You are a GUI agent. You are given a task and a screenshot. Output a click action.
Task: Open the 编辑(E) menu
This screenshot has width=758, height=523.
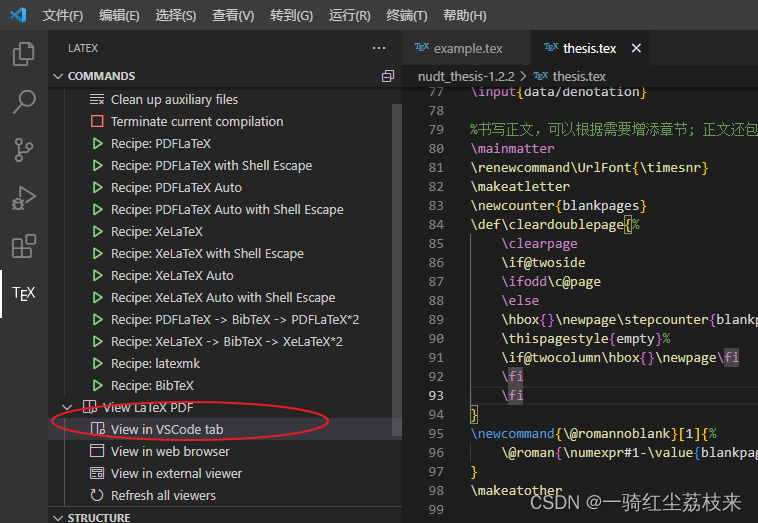(x=119, y=15)
